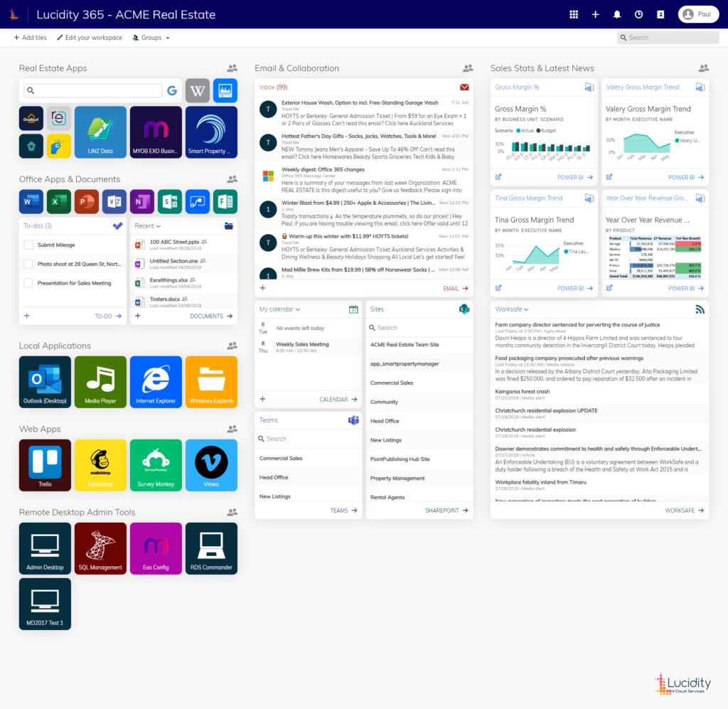Launch Internet Explorer tile

[156, 382]
